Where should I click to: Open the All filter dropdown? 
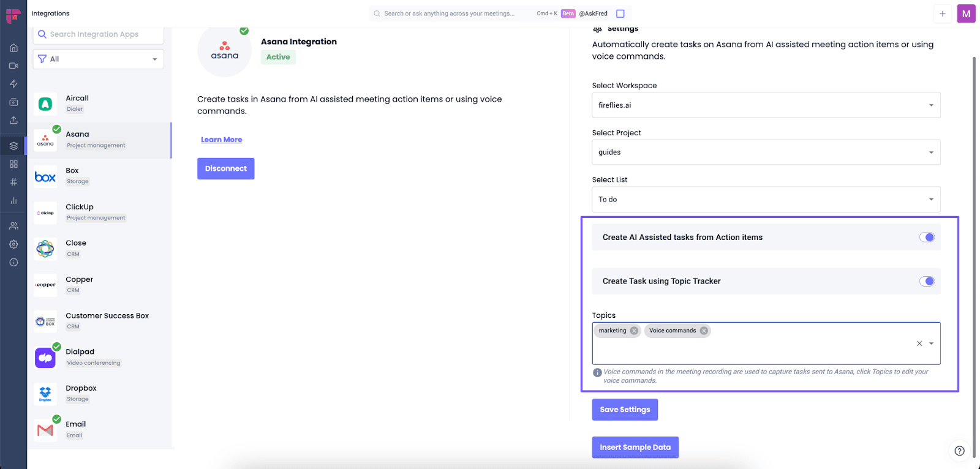99,59
